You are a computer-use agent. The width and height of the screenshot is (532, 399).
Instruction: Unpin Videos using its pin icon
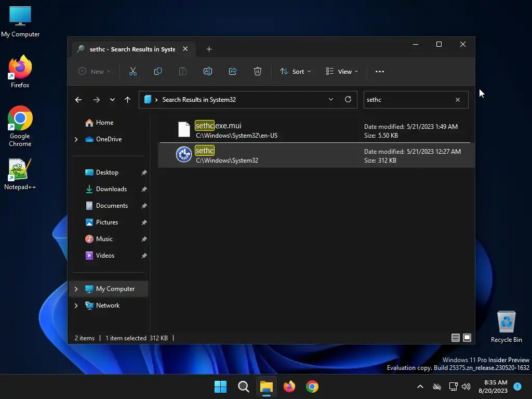pos(144,256)
